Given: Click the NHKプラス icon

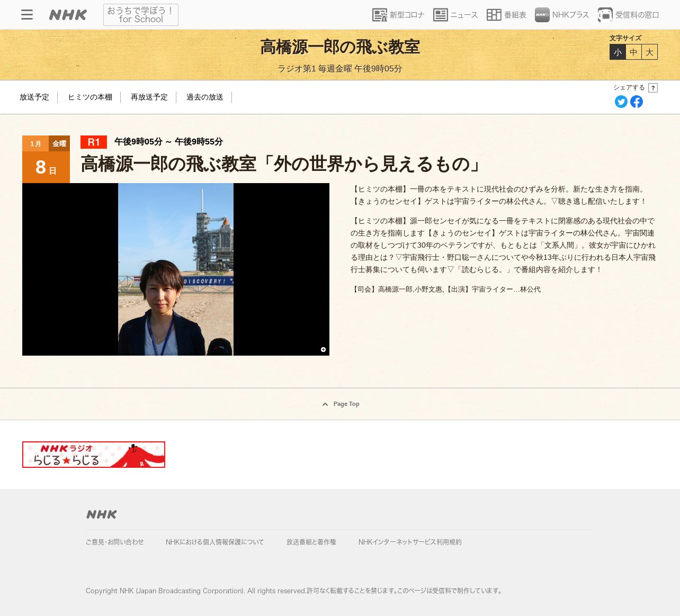Looking at the screenshot, I should pyautogui.click(x=542, y=15).
